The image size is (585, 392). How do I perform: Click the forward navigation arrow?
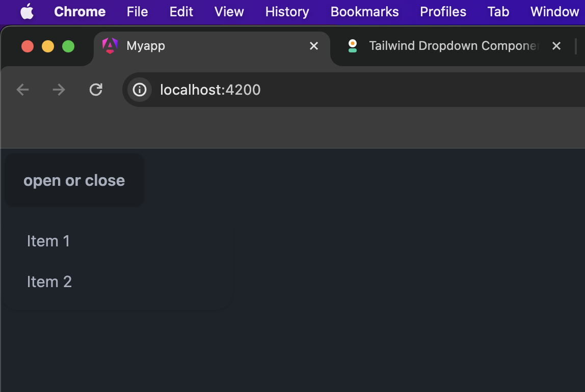(x=59, y=90)
